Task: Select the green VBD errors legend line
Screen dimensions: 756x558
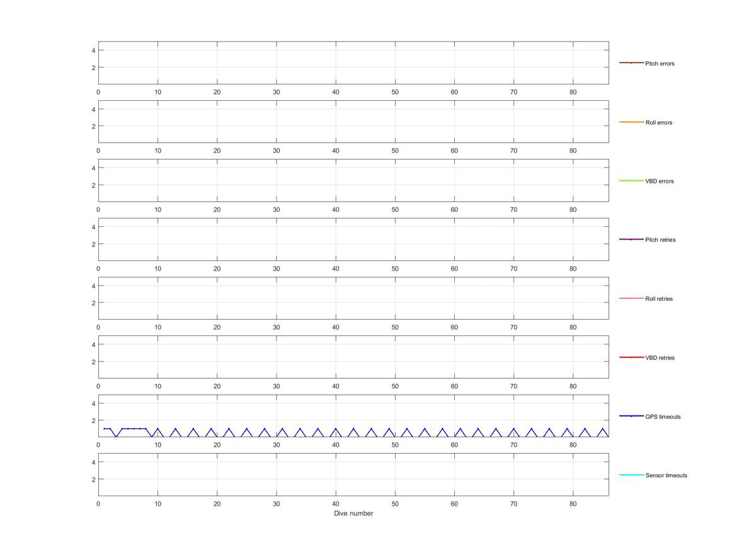Action: [631, 180]
